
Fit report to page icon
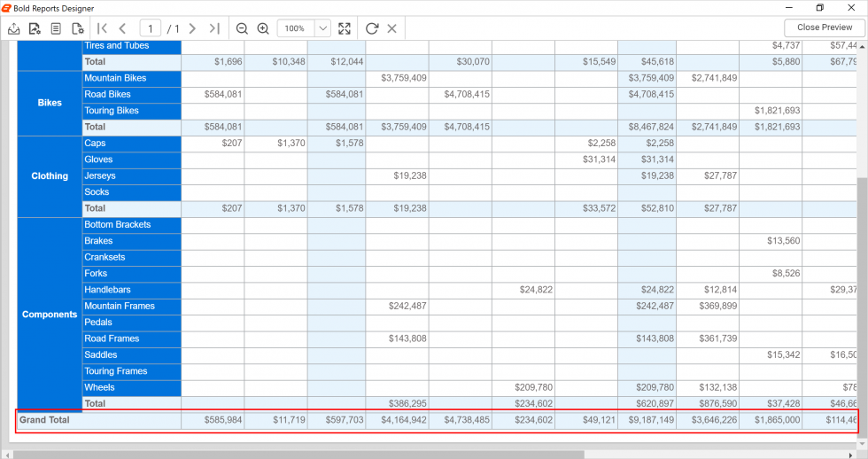coord(345,28)
